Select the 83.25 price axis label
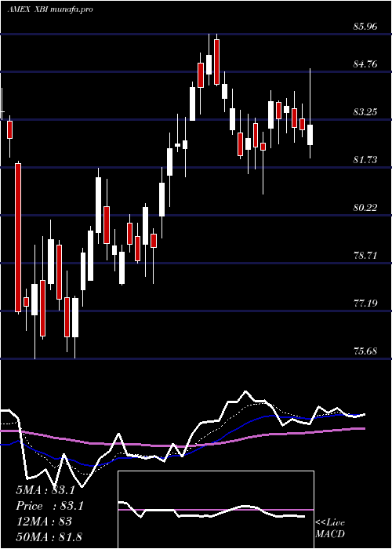This screenshot has width=392, height=549. [365, 112]
